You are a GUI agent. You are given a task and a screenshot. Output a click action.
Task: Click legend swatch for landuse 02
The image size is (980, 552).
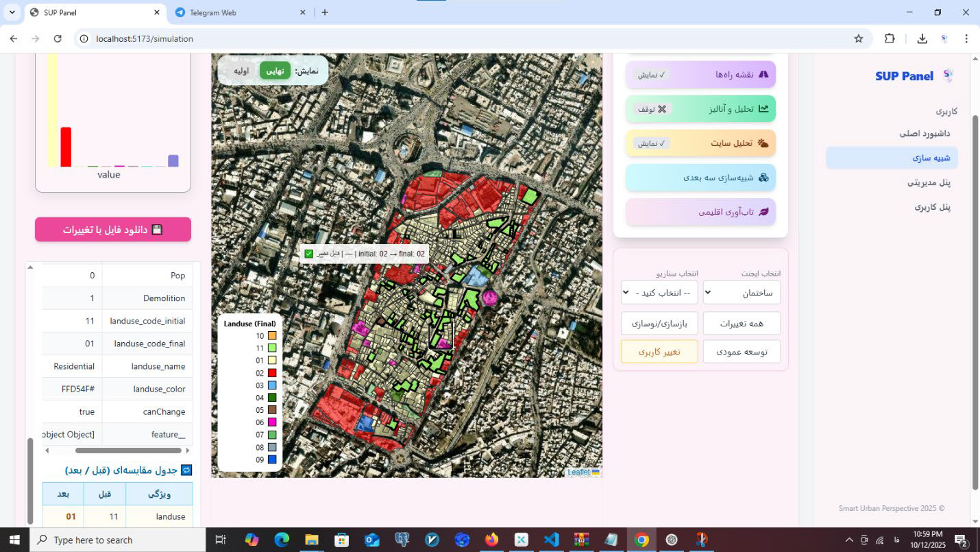[272, 373]
